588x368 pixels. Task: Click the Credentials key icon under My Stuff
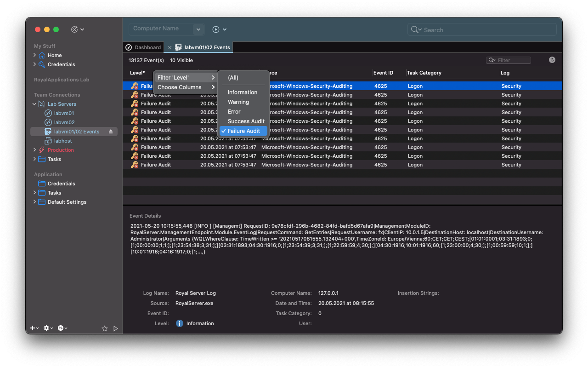tap(42, 64)
